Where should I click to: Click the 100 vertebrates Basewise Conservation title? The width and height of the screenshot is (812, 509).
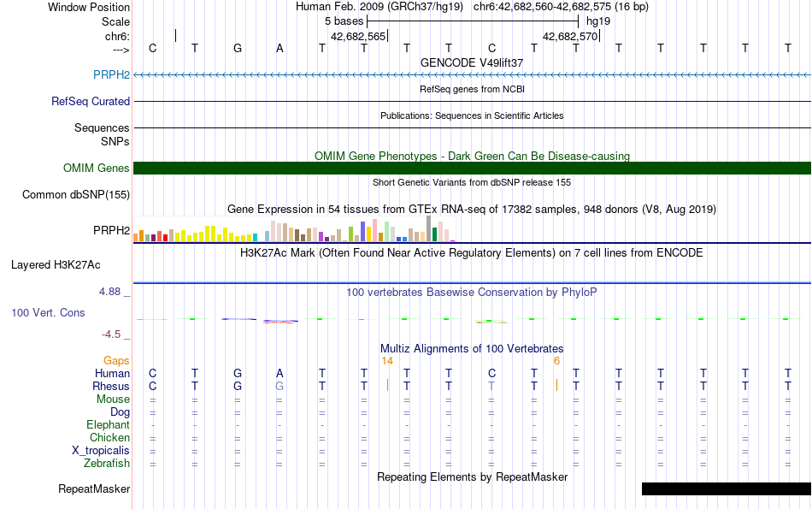(472, 292)
